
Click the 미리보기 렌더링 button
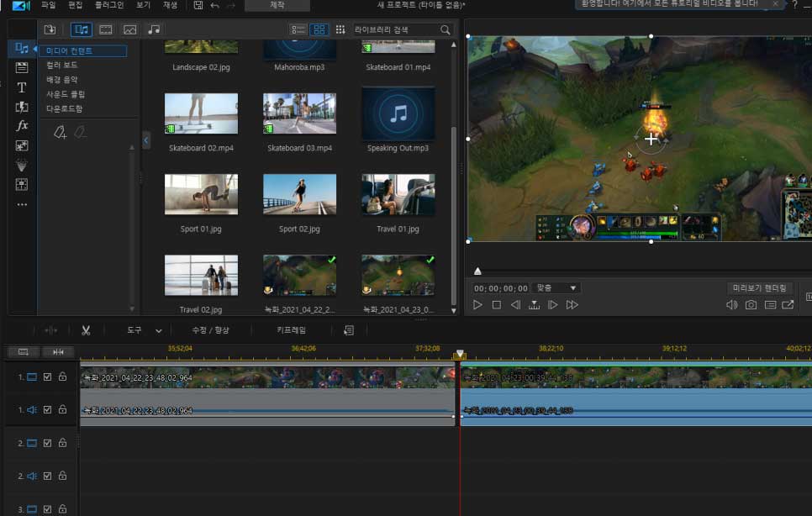coord(759,288)
